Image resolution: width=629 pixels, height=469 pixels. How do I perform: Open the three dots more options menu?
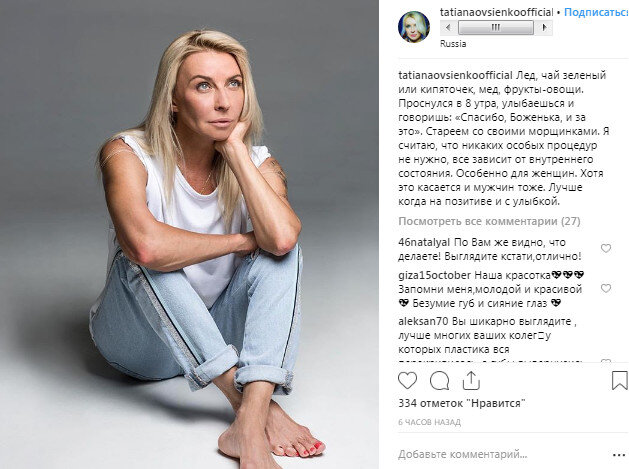tap(619, 455)
